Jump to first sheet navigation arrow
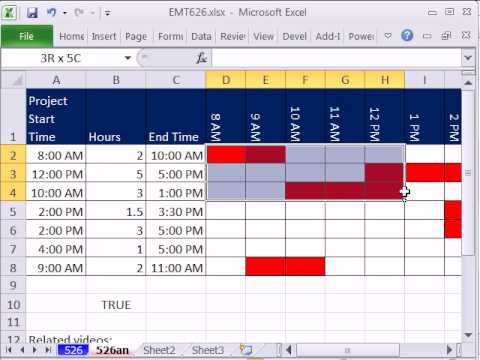Viewport: 480px width, 360px height. point(9,350)
